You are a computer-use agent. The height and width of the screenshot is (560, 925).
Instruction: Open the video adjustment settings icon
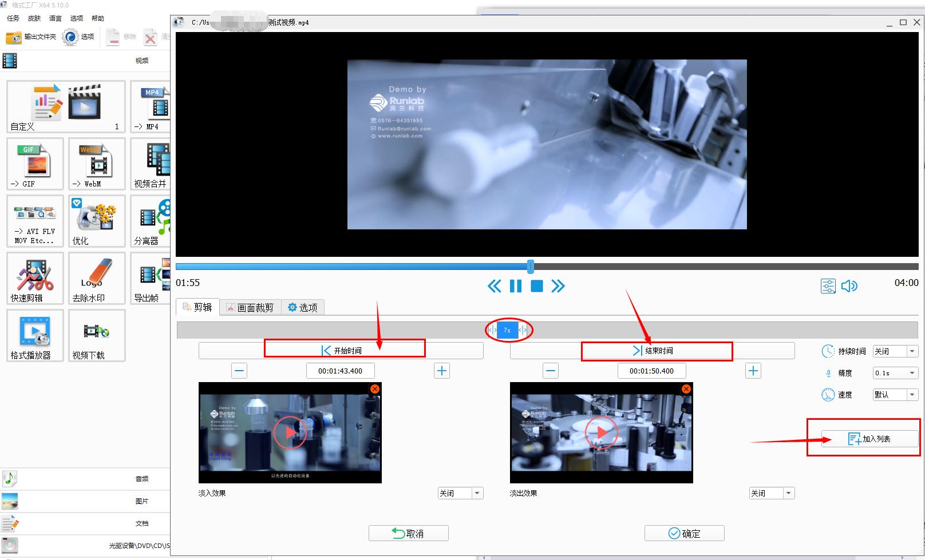[x=828, y=286]
